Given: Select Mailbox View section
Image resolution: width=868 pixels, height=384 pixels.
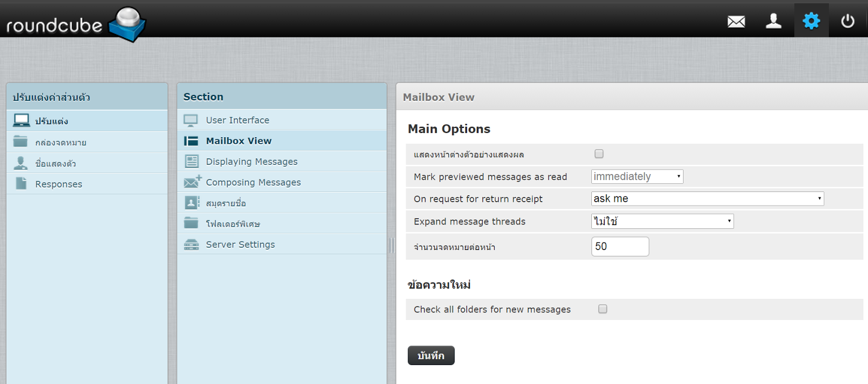Looking at the screenshot, I should [x=239, y=141].
